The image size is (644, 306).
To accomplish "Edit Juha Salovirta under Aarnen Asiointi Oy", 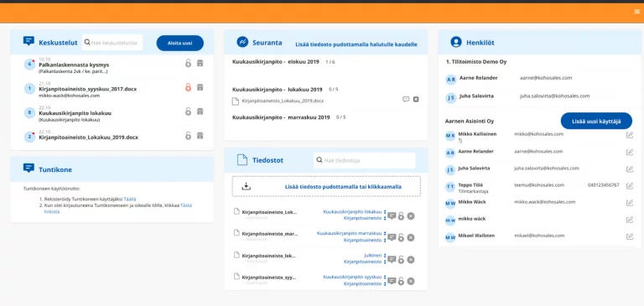I will 630,169.
